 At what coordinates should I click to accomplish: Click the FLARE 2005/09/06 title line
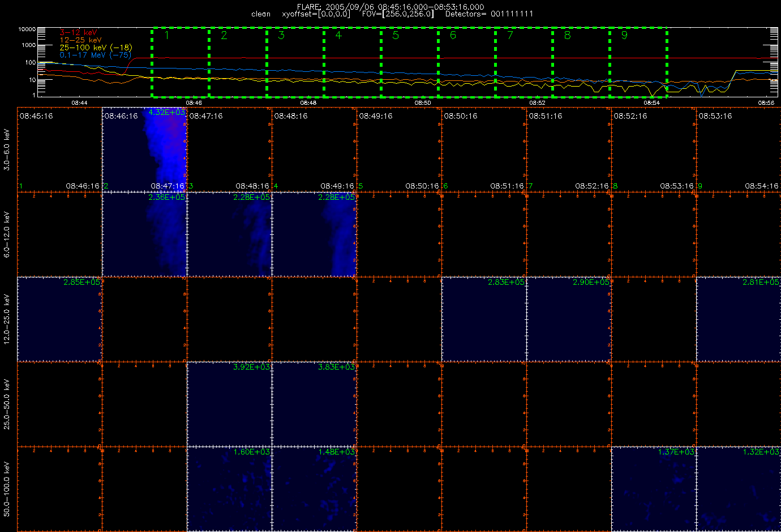click(390, 7)
